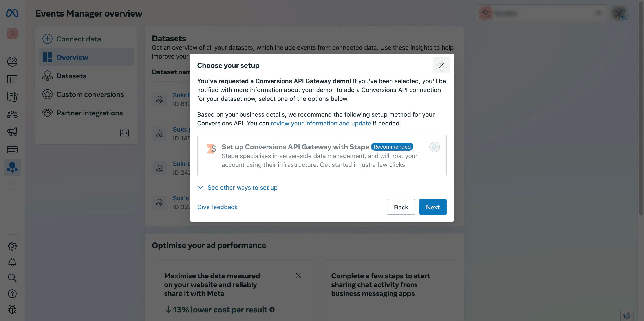Viewport: 644px width, 321px height.
Task: Open Custom conversions menu item
Action: point(90,94)
